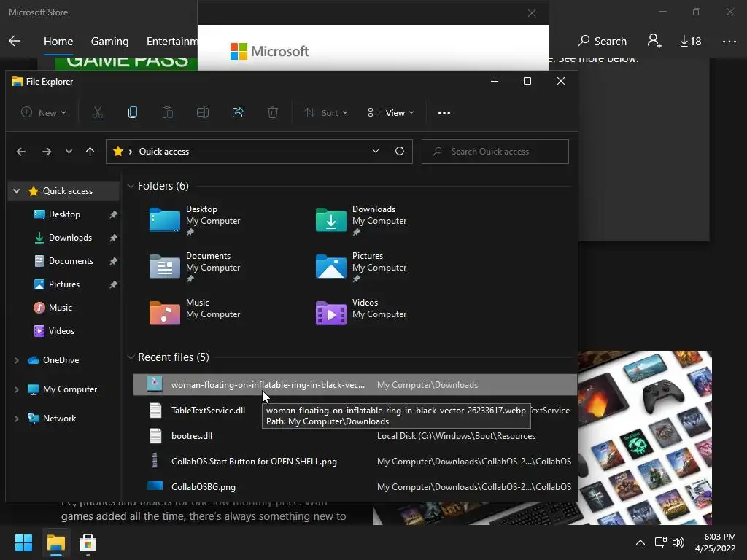The image size is (747, 560).
Task: Click the Rename icon in File Explorer toolbar
Action: (203, 113)
